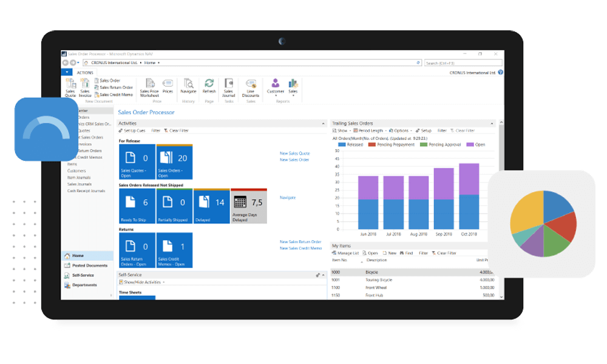
Task: Open the Ready To Ship tile
Action: (137, 206)
